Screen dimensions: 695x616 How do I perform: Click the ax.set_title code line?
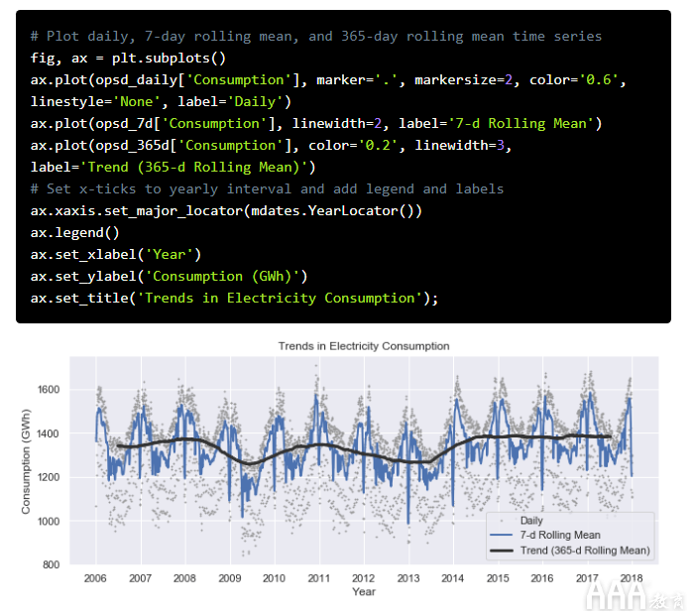click(x=234, y=298)
